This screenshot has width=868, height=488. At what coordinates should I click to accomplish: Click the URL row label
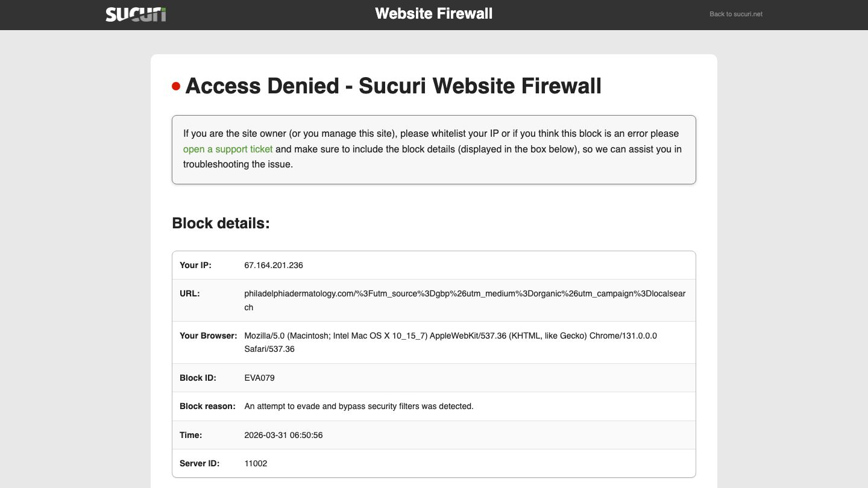coord(189,293)
